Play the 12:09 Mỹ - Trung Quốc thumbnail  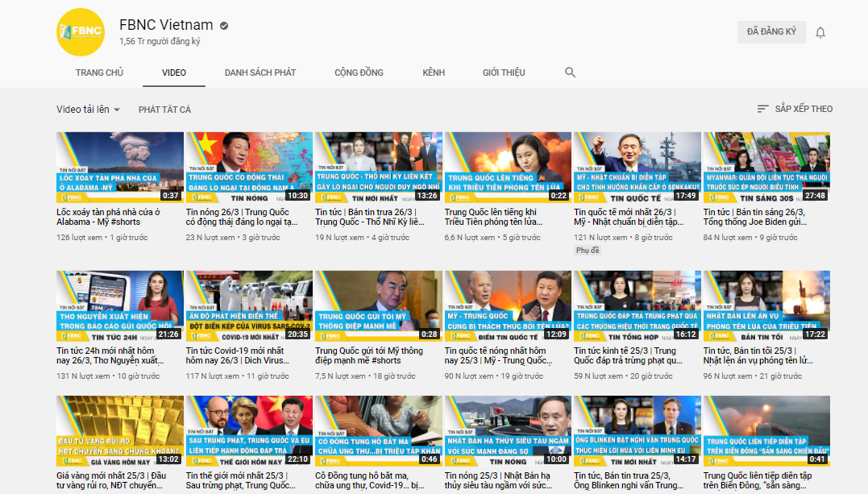[508, 305]
